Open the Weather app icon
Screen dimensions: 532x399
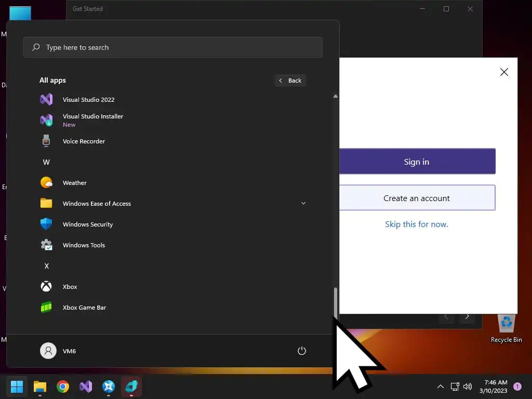tap(46, 182)
